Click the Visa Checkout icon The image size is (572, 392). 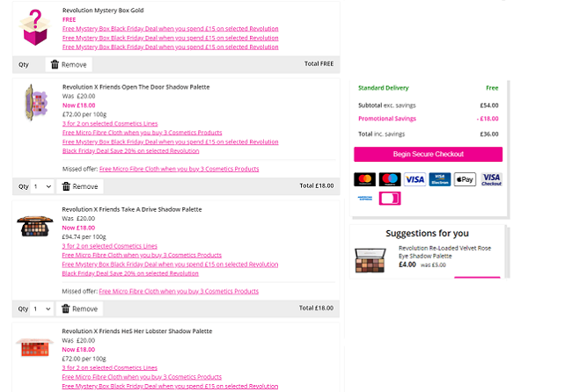491,179
